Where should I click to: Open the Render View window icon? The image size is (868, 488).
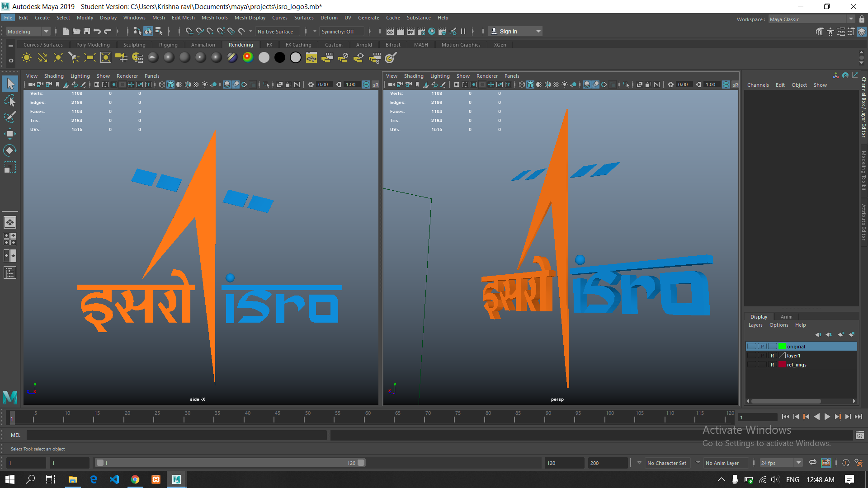point(390,31)
